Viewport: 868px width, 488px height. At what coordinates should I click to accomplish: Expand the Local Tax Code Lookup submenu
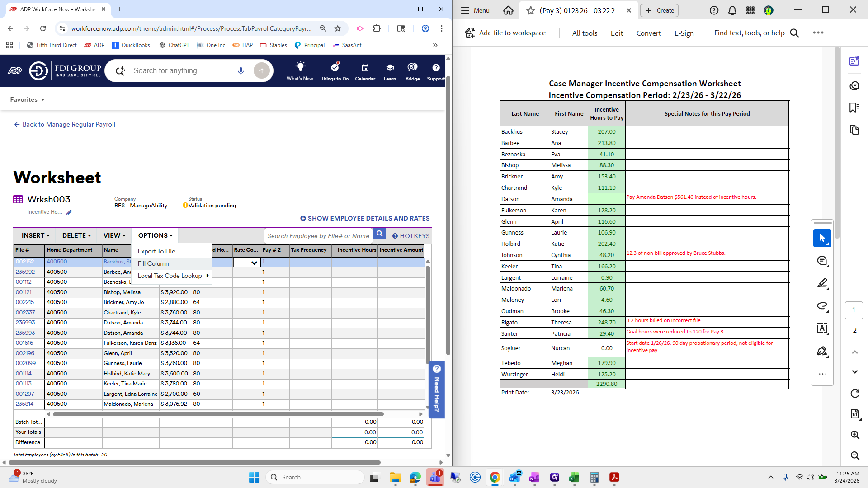tap(170, 276)
